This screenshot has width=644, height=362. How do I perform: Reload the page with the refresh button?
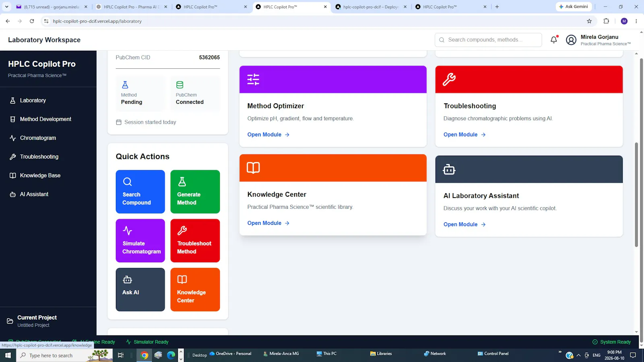tap(32, 21)
